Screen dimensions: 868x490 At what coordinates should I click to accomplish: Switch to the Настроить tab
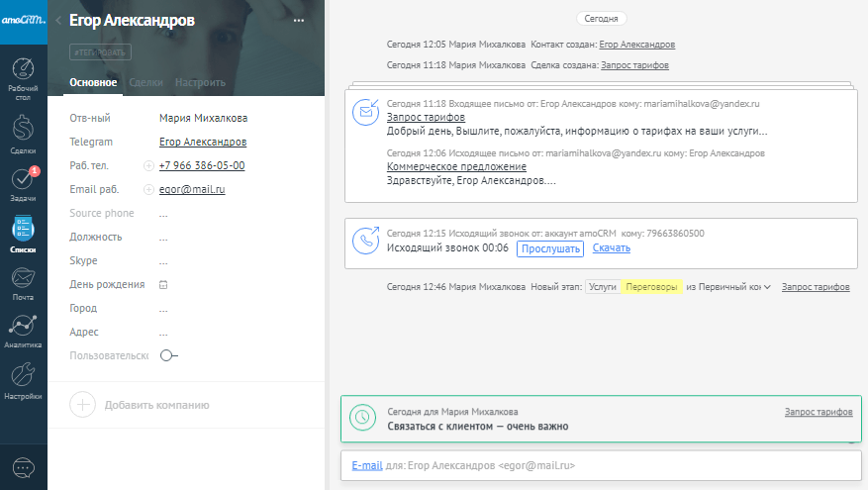(201, 82)
